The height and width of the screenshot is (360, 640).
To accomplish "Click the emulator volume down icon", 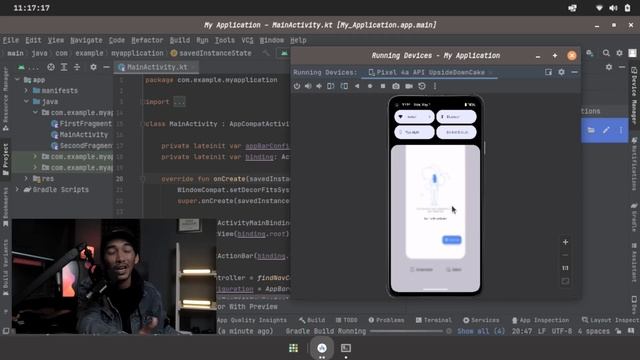I will (x=319, y=86).
